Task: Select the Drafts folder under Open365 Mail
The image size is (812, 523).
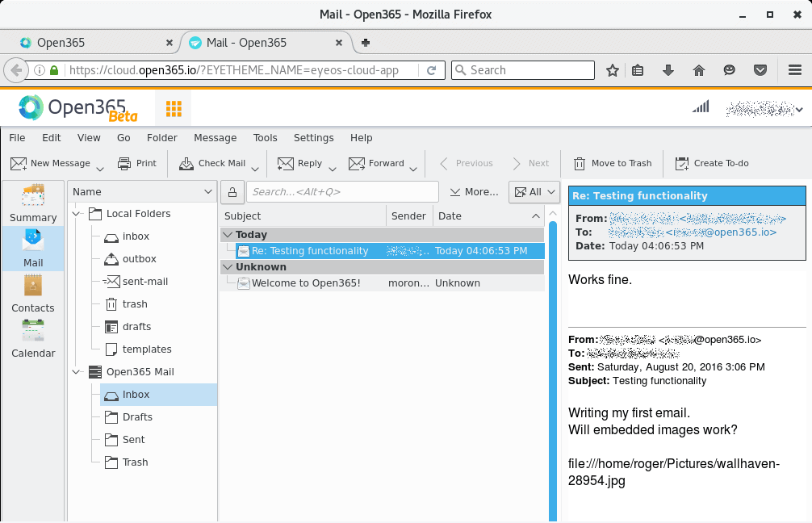Action: 137,417
